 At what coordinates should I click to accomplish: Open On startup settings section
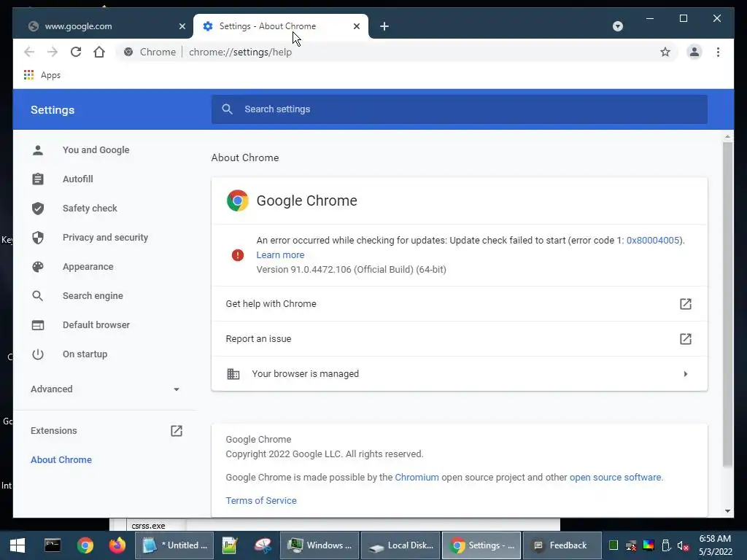(x=85, y=354)
